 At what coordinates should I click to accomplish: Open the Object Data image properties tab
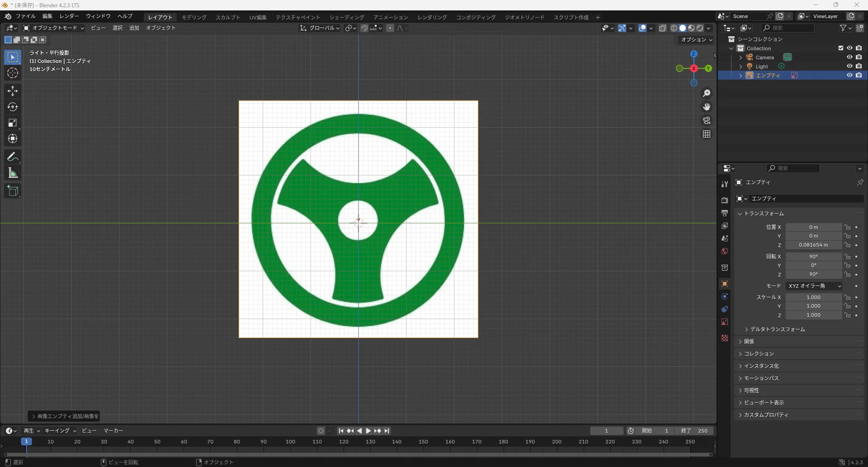pyautogui.click(x=725, y=322)
